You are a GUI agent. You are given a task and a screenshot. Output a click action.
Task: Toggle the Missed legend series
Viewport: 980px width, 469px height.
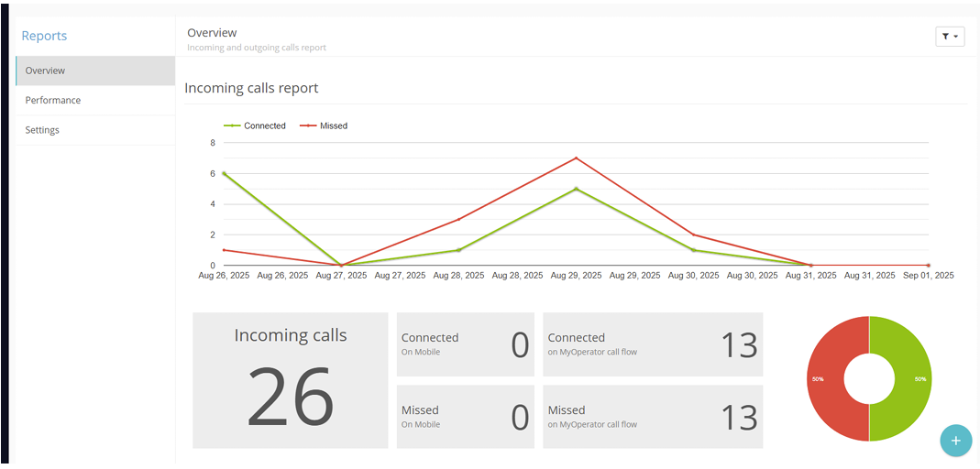325,125
